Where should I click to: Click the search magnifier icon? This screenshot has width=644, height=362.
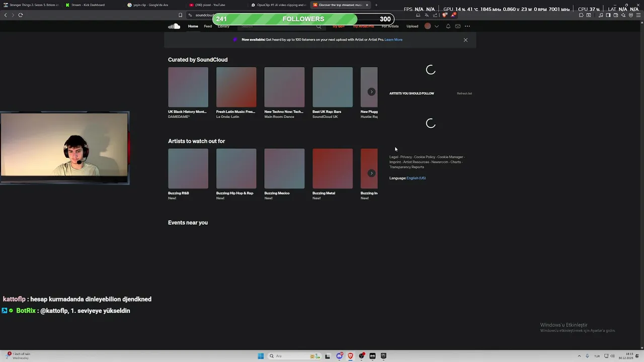pyautogui.click(x=318, y=26)
